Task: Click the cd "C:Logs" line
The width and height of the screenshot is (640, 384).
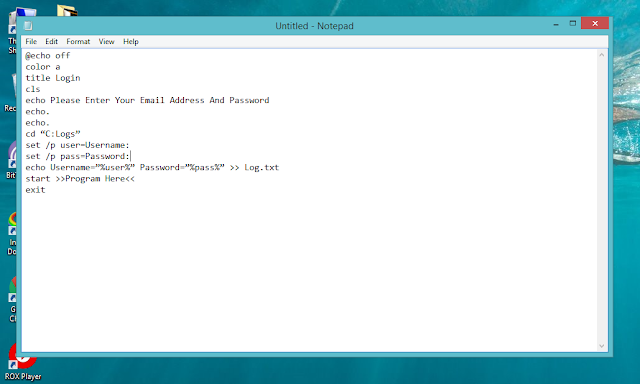Action: [53, 134]
